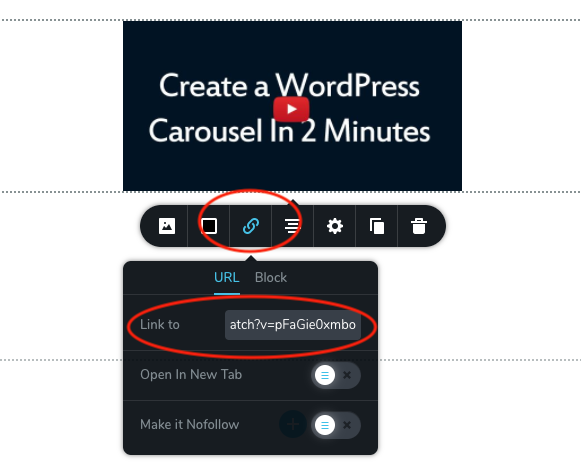This screenshot has height=471, width=581.
Task: Click the plus button beside Make it Nofollow
Action: point(293,424)
